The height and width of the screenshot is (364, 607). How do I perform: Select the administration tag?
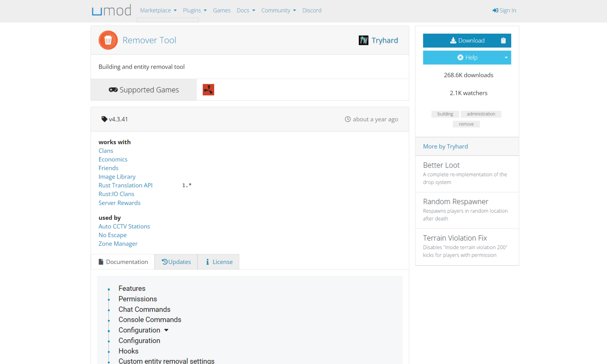point(481,114)
